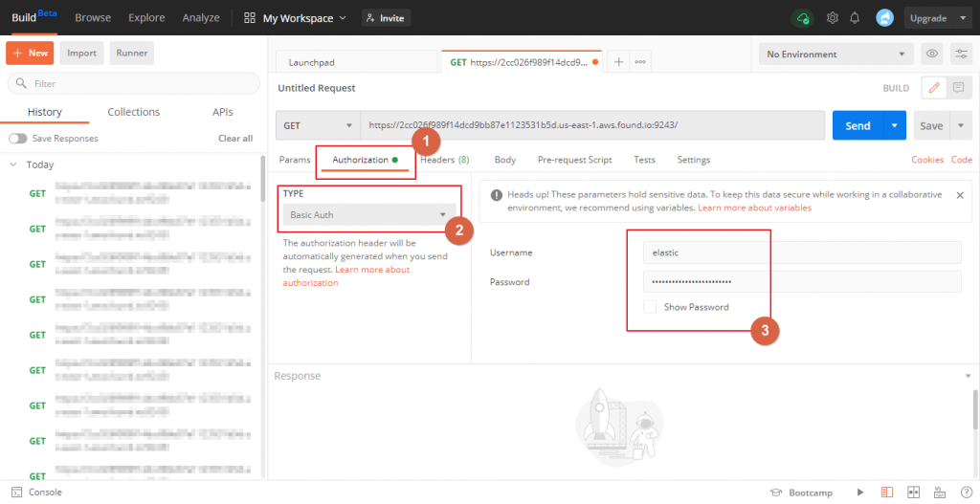Click the Upgrade button
The height and width of the screenshot is (504, 980).
(x=928, y=18)
